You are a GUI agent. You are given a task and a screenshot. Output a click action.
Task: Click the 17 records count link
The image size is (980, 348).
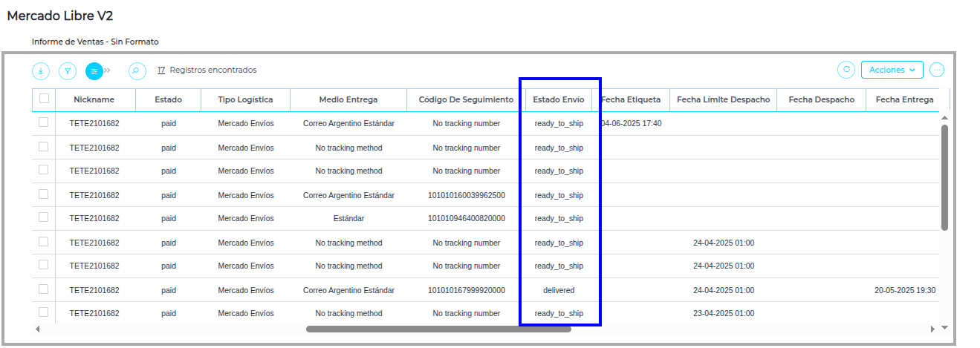click(x=161, y=70)
